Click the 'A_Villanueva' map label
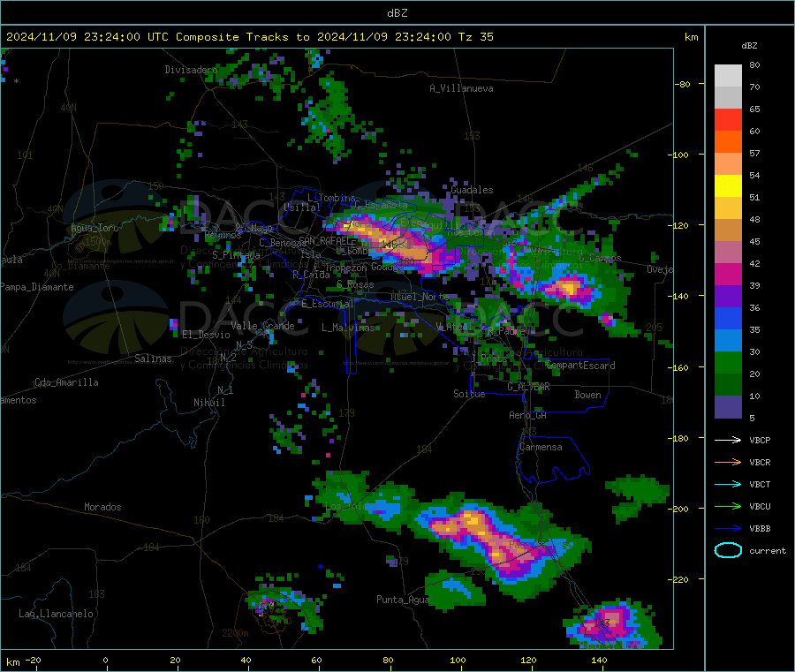Screen dimensions: 795x672 [x=461, y=88]
